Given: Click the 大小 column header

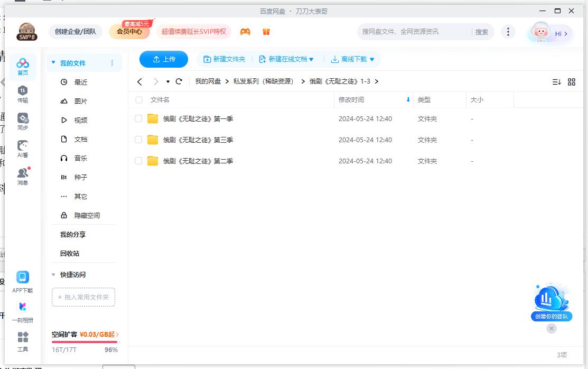Looking at the screenshot, I should [477, 100].
